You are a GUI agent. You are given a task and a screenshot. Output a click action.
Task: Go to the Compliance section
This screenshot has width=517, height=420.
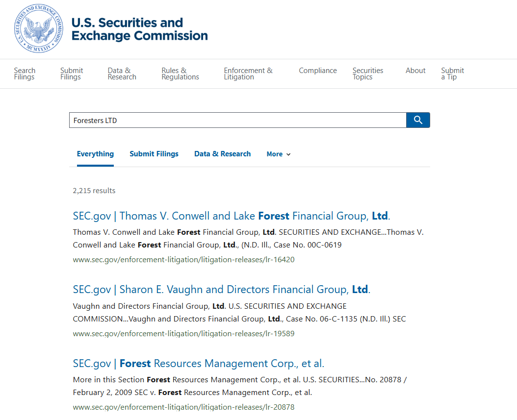(x=318, y=71)
